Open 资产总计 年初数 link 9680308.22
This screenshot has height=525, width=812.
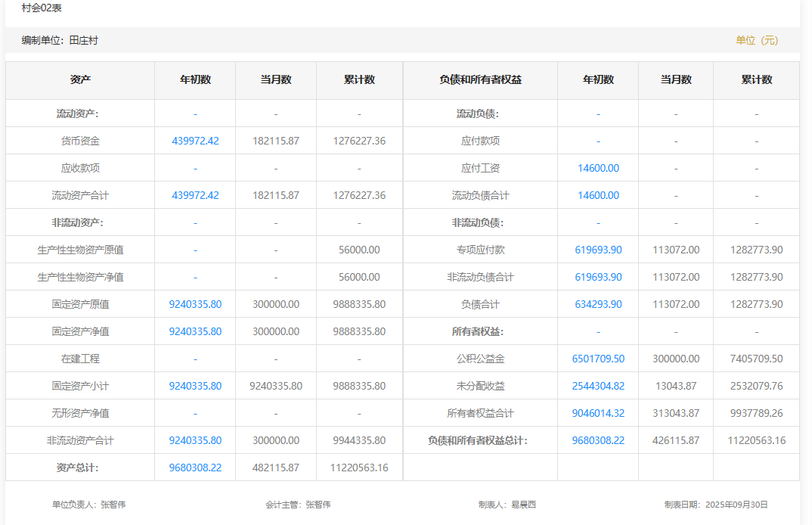pyautogui.click(x=195, y=468)
